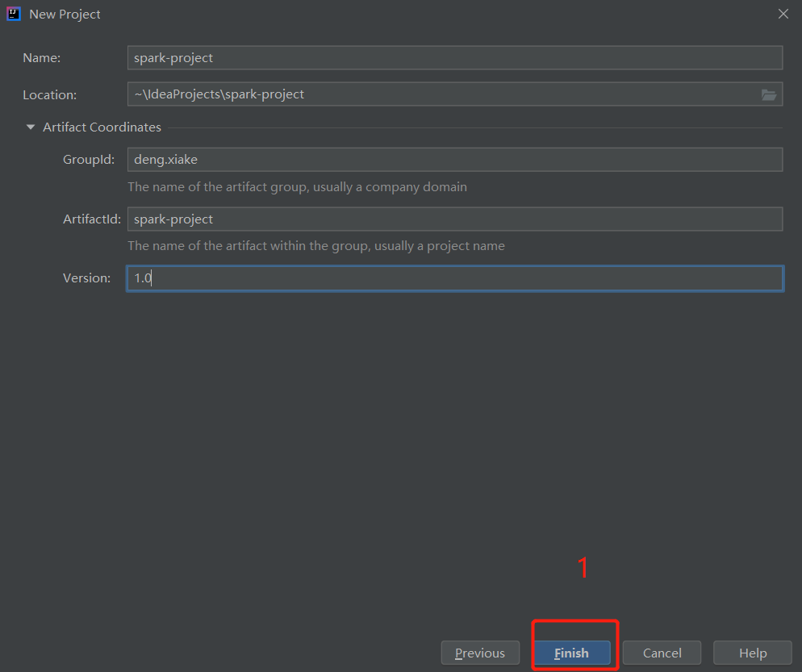Click the 'Name:' label
This screenshot has height=672, width=802.
tap(41, 58)
